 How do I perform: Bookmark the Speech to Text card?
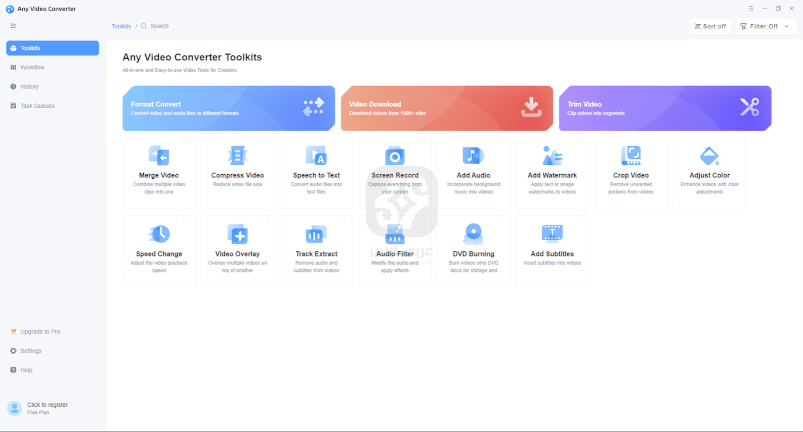point(343,140)
